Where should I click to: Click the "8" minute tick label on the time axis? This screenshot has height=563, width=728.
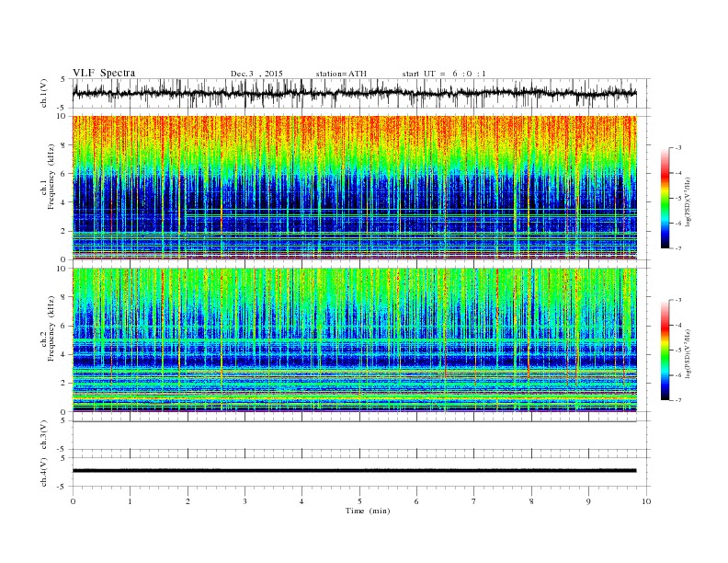[531, 501]
